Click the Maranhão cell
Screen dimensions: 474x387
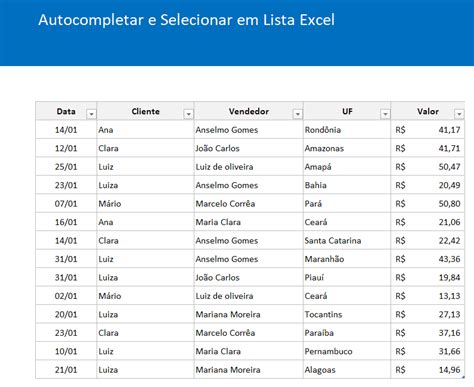click(x=347, y=259)
